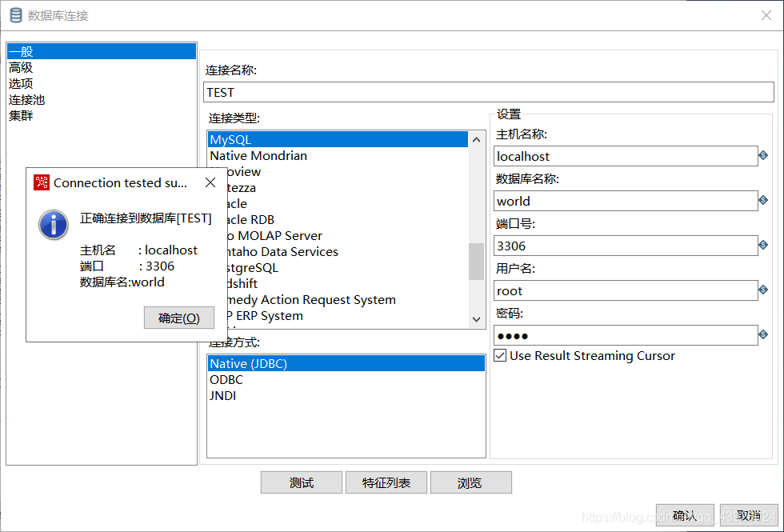784x532 pixels.
Task: Click the 测试 button
Action: coord(302,482)
